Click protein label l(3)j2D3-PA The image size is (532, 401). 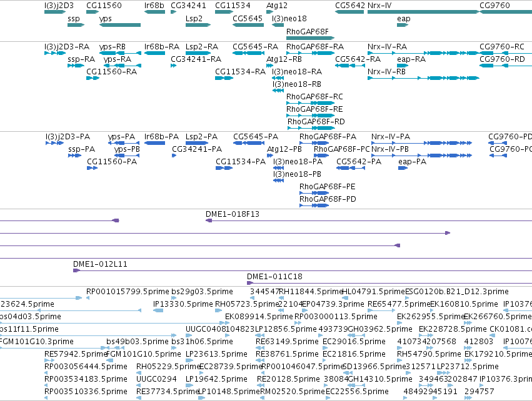(x=68, y=137)
